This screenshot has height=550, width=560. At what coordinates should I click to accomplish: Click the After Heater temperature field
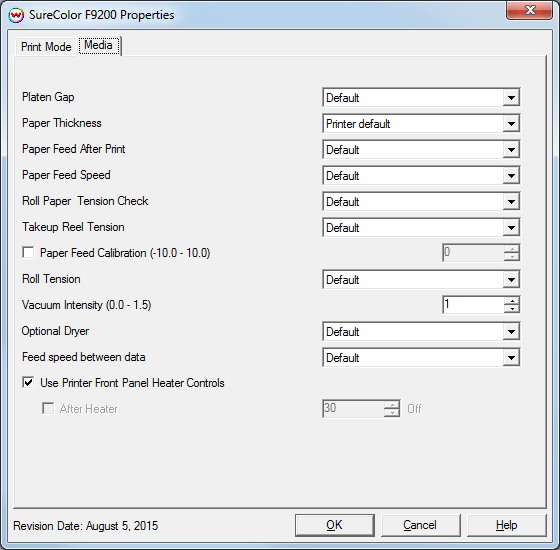click(353, 409)
